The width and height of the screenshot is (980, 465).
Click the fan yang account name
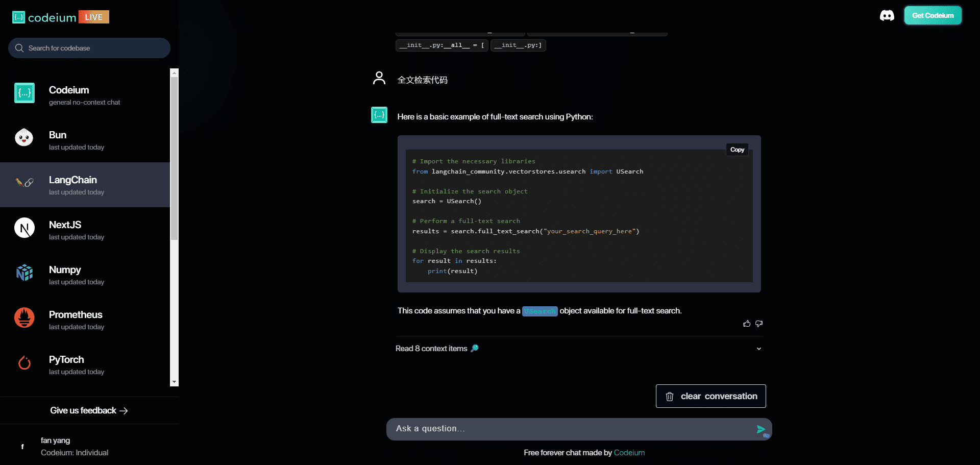tap(56, 440)
